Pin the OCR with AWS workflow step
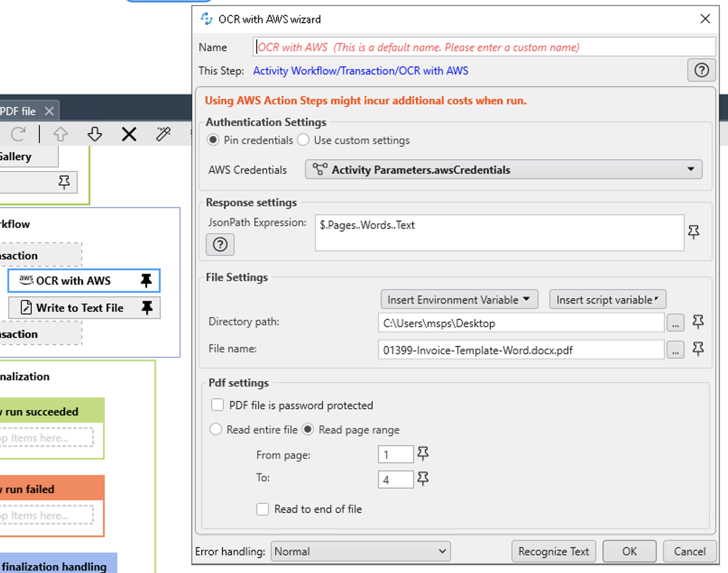 pyautogui.click(x=146, y=280)
